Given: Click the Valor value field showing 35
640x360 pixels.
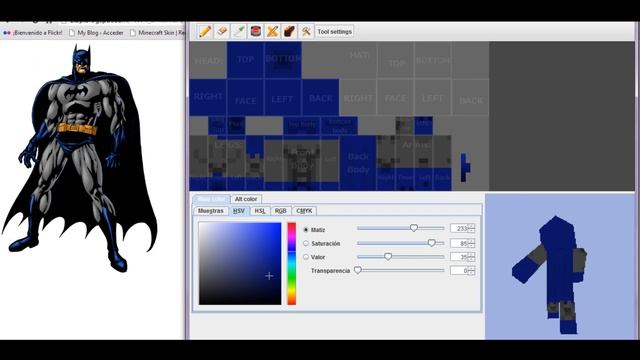Looking at the screenshot, I should point(459,257).
